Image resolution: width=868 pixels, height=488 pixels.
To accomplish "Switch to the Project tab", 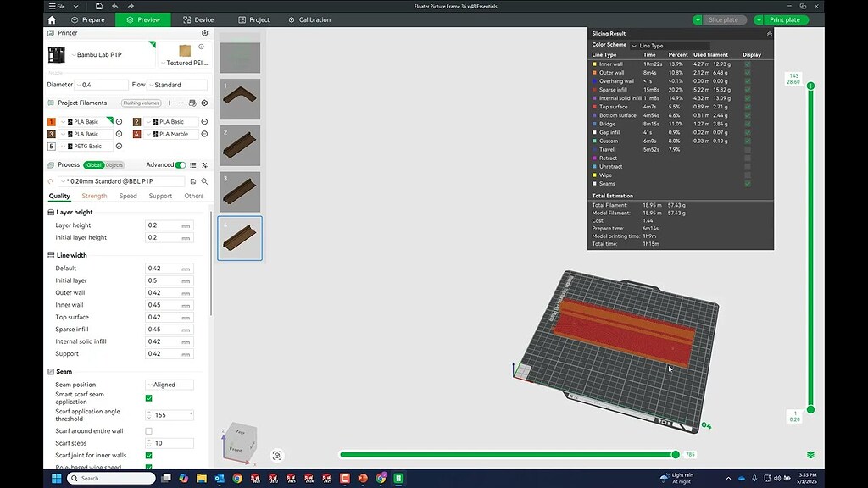I will point(254,20).
